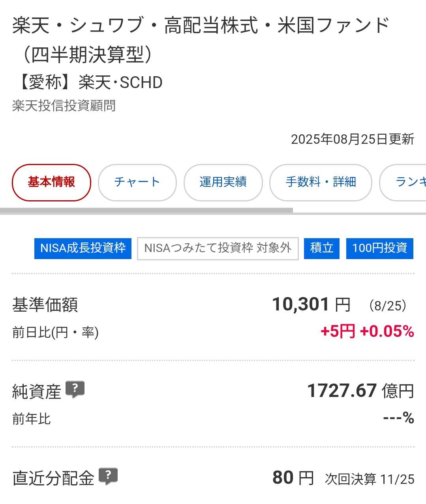Click the 2025年08月25日更新 date text
Screen dimensions: 426x504
coord(352,139)
